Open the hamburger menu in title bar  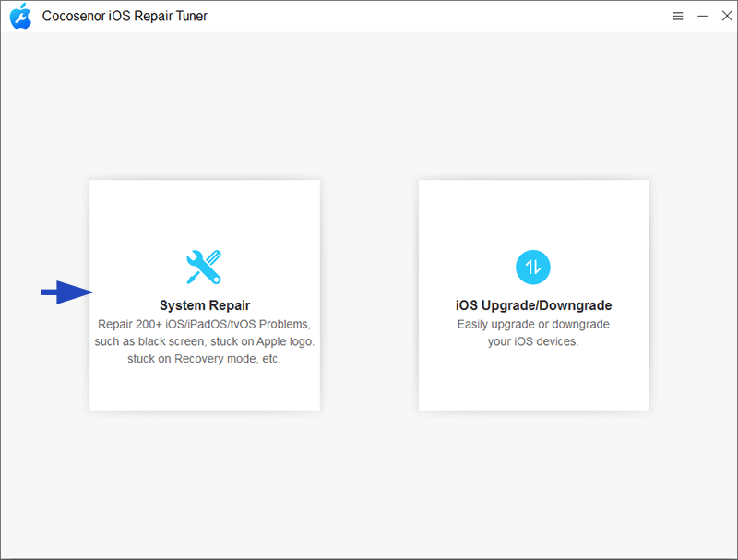[677, 16]
